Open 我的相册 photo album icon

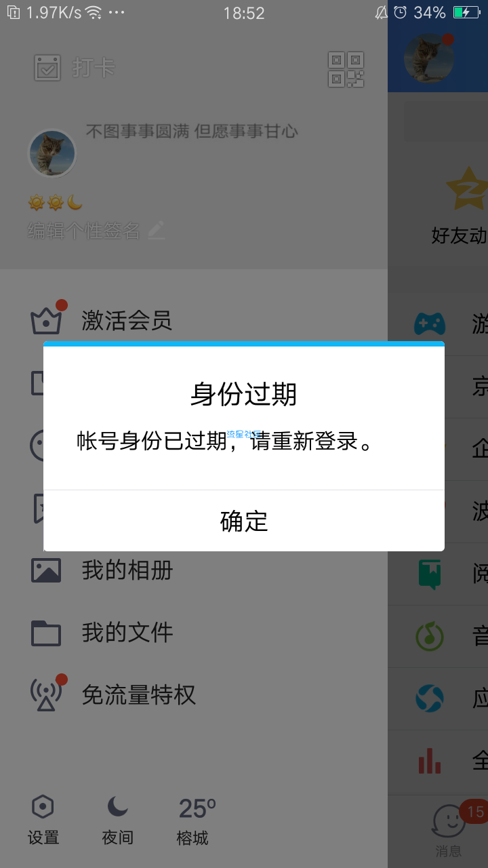[x=46, y=570]
